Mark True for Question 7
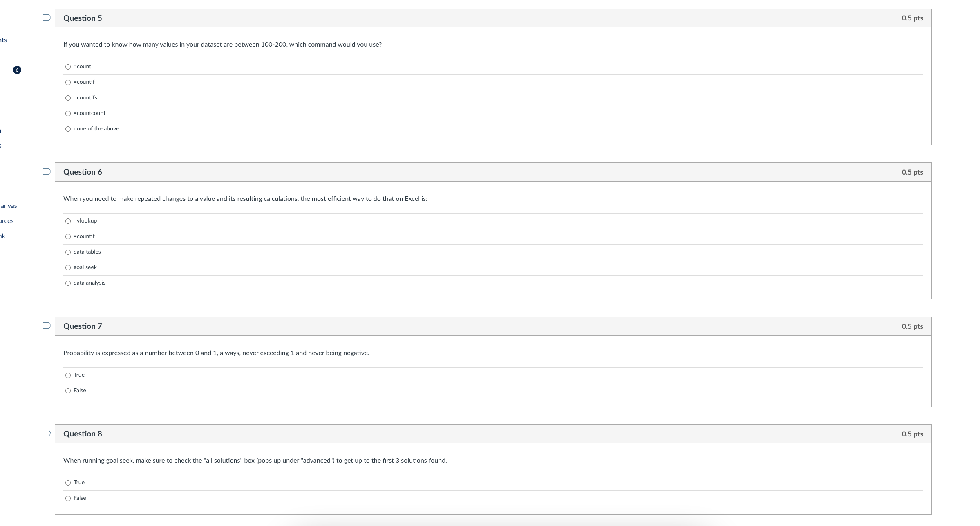980x526 pixels. point(68,375)
